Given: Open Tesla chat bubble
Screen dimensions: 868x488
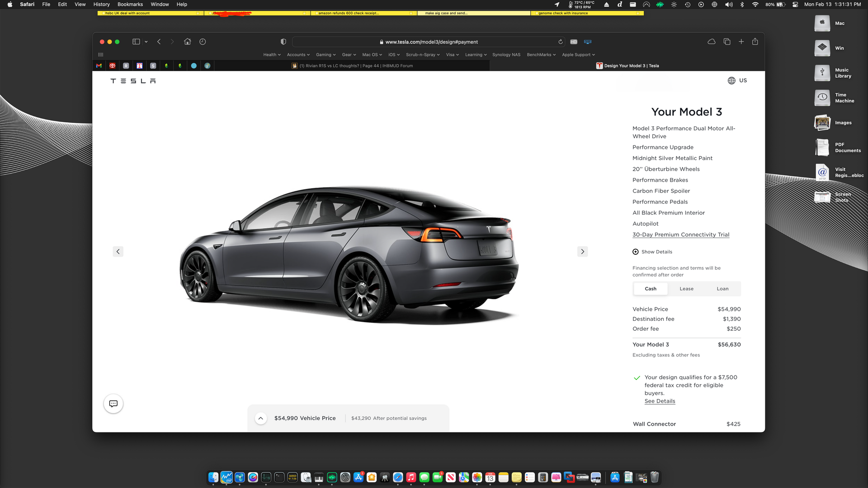Looking at the screenshot, I should pos(113,404).
